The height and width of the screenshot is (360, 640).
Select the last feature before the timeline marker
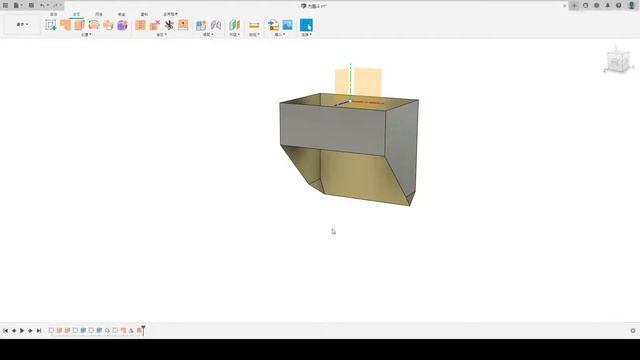click(x=139, y=331)
